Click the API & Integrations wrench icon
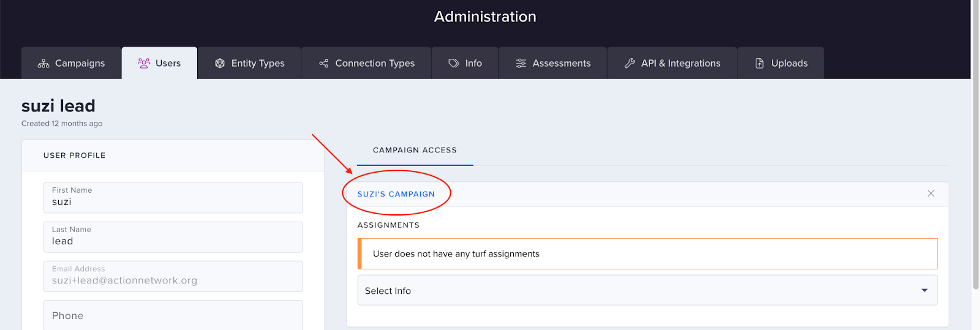Image resolution: width=980 pixels, height=330 pixels. click(630, 64)
